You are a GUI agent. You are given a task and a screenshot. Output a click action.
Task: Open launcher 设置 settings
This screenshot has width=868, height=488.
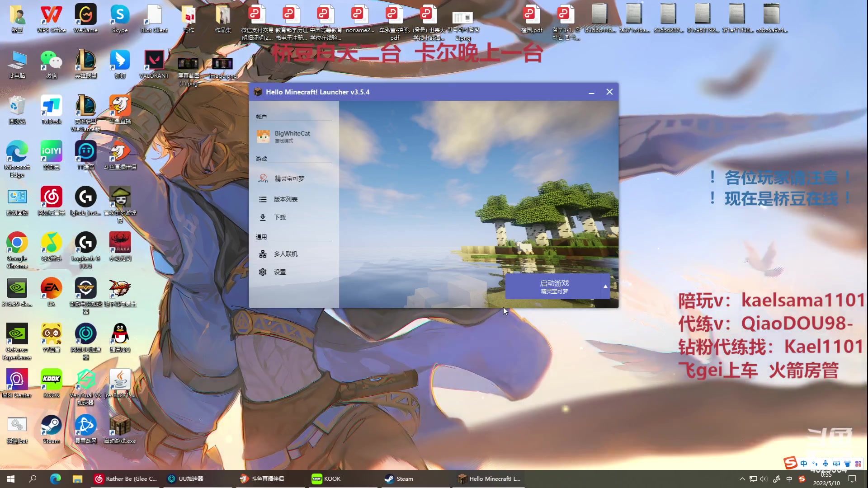tap(294, 272)
